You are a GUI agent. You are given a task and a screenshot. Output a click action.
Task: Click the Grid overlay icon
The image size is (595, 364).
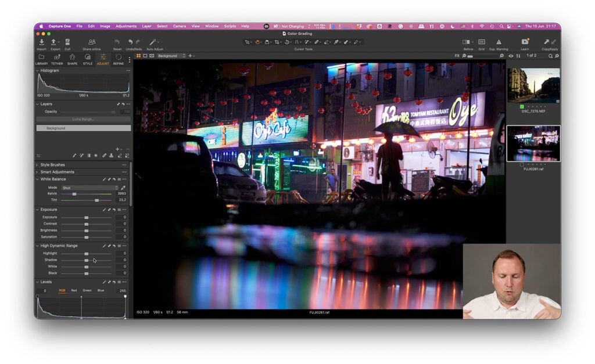click(482, 42)
